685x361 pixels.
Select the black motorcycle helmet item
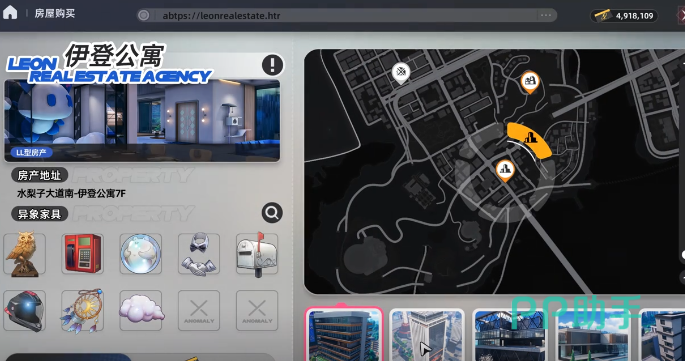tap(24, 311)
